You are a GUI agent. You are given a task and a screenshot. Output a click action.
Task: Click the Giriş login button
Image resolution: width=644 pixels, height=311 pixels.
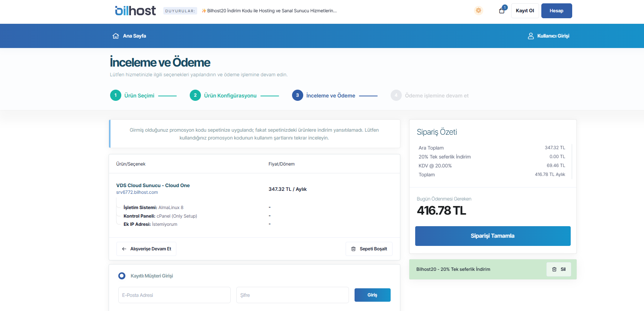click(372, 295)
